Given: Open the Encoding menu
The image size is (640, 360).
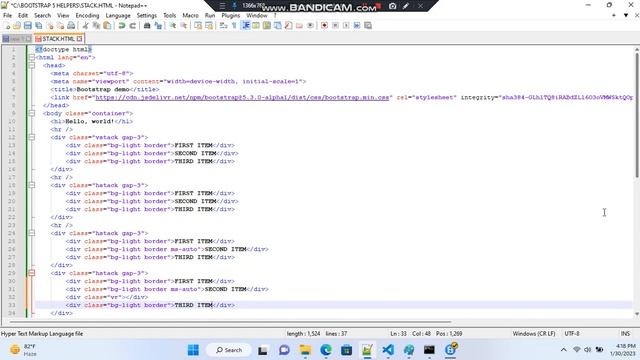Looking at the screenshot, I should pos(87,16).
